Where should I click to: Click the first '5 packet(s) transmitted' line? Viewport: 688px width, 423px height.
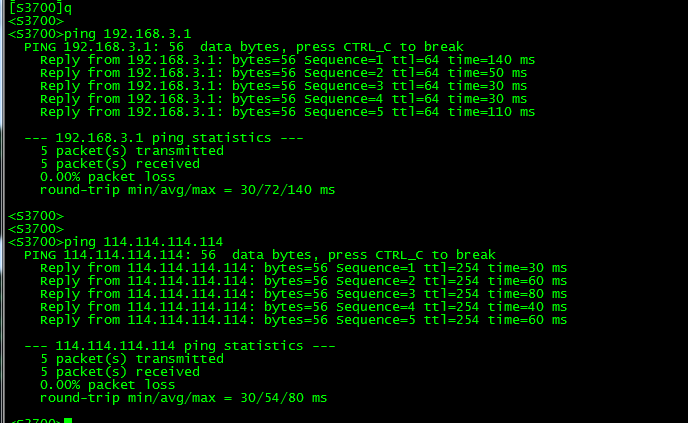132,151
